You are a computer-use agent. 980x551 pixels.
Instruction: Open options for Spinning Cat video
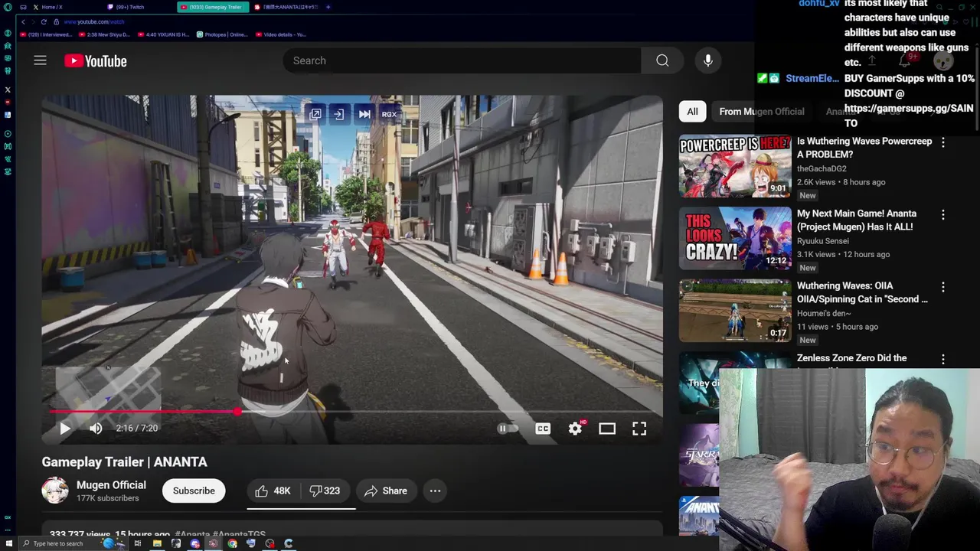pos(943,287)
